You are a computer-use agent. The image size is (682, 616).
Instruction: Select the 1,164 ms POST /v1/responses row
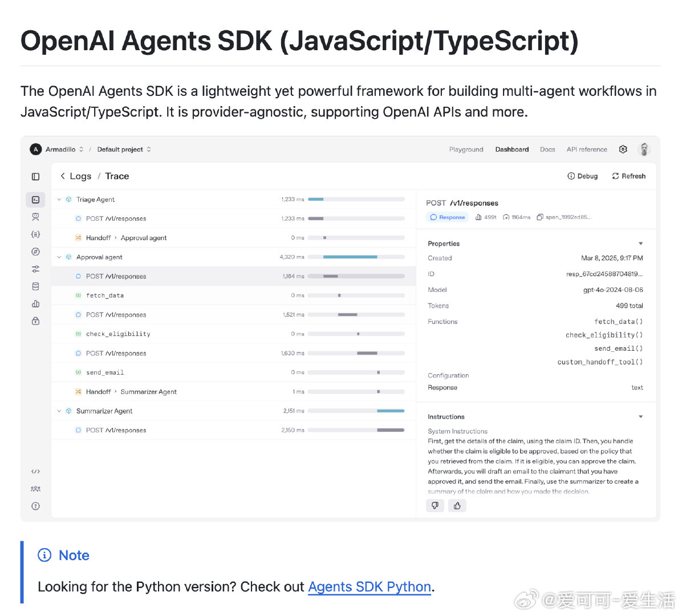(x=234, y=276)
